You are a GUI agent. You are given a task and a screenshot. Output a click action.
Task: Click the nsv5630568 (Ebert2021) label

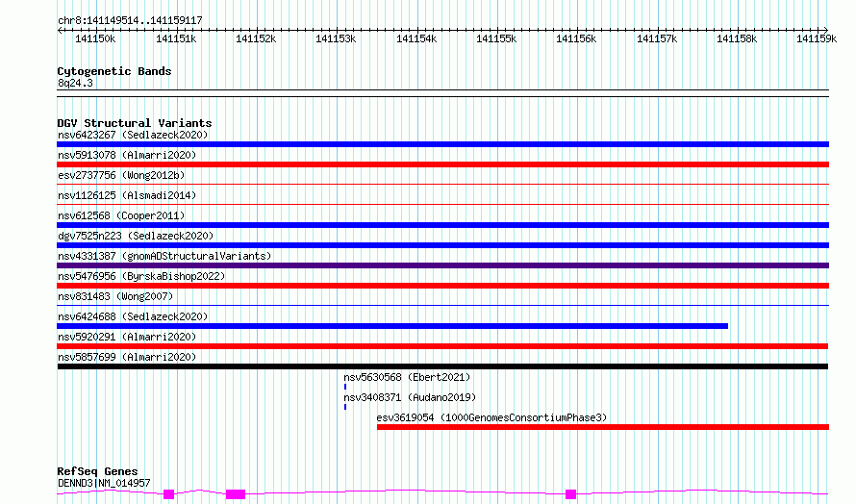pos(407,377)
